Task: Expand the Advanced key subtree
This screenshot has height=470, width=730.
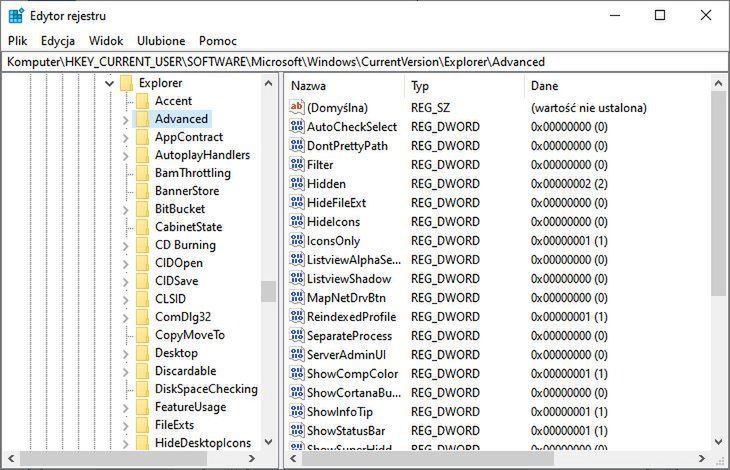Action: point(126,120)
